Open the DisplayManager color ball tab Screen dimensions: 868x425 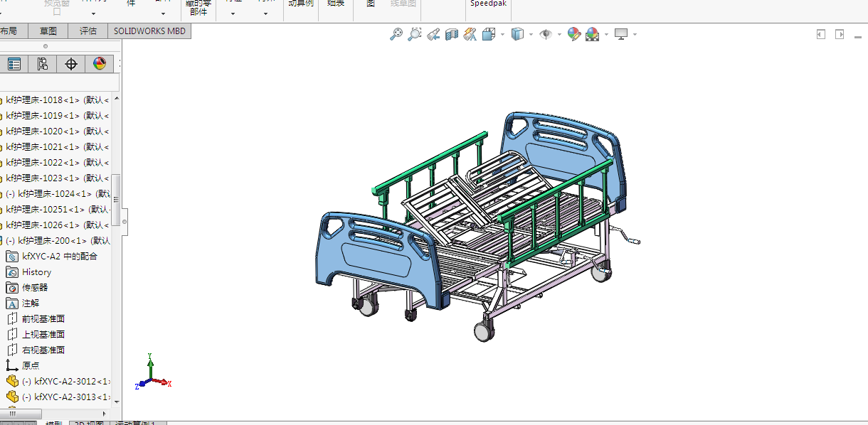pos(100,64)
